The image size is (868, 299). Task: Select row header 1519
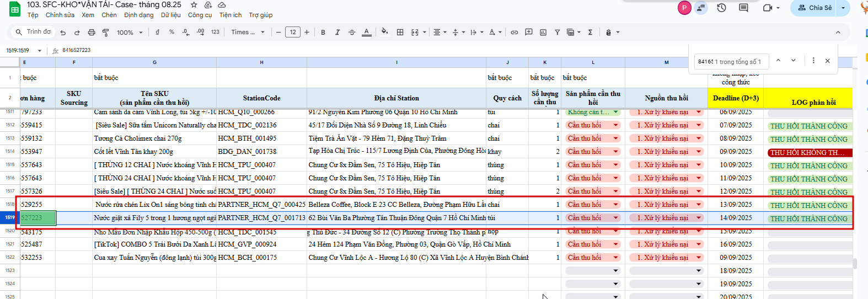pyautogui.click(x=10, y=218)
